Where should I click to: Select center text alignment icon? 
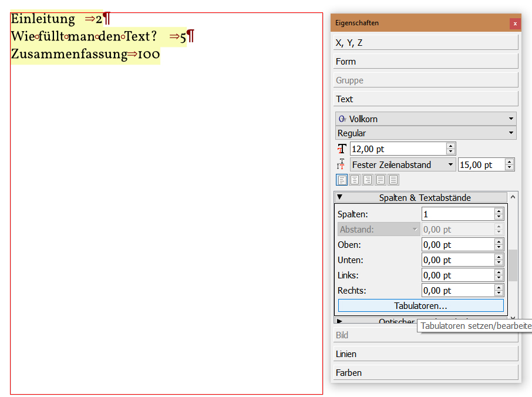[355, 180]
